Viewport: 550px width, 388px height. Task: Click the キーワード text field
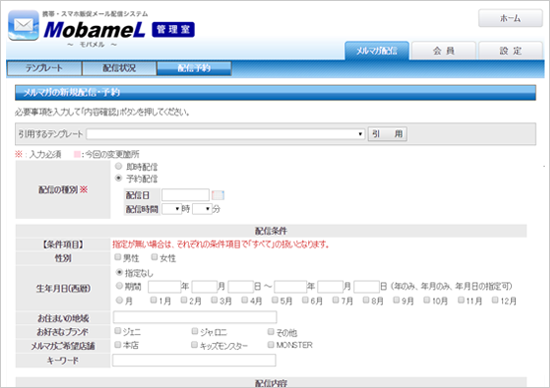(194, 360)
